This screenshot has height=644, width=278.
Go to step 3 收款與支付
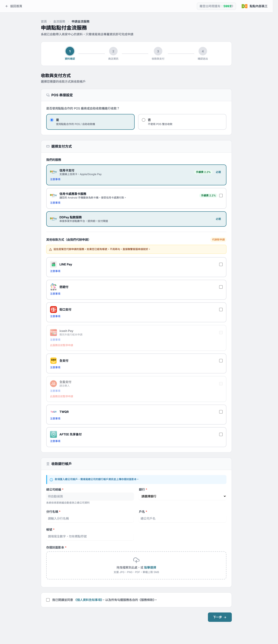pos(158,53)
